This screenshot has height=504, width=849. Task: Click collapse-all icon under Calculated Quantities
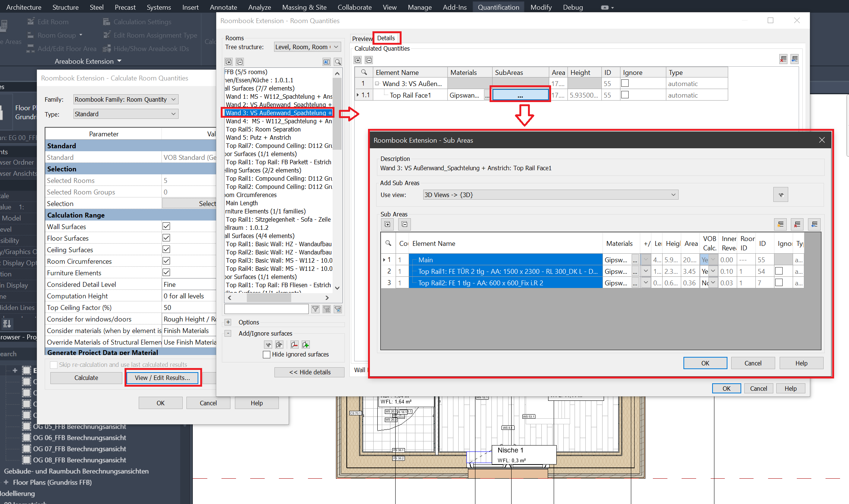(x=369, y=60)
